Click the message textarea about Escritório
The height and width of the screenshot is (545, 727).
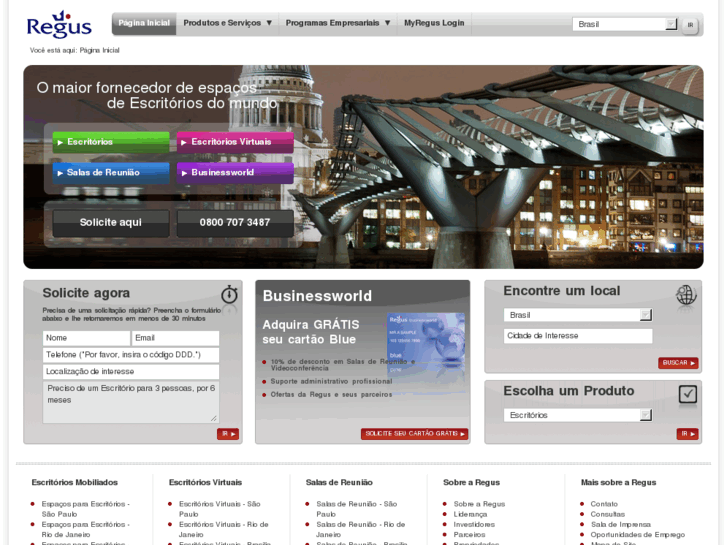pos(131,402)
